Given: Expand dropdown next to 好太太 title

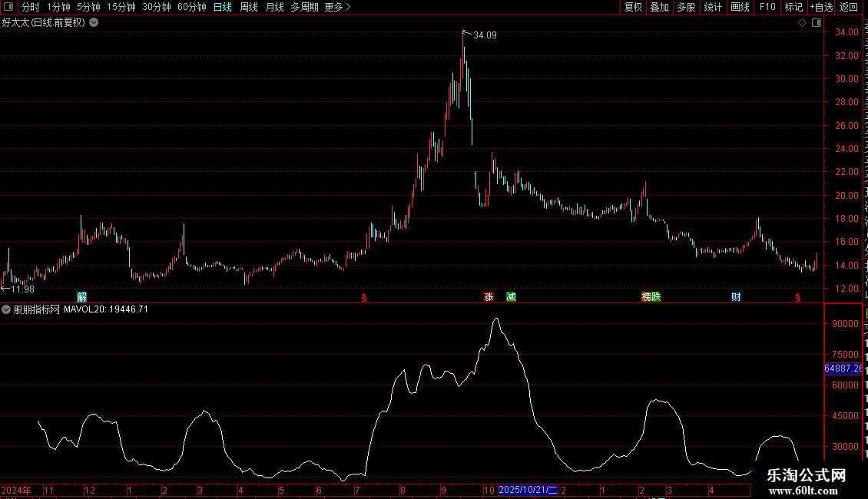Looking at the screenshot, I should (x=94, y=23).
